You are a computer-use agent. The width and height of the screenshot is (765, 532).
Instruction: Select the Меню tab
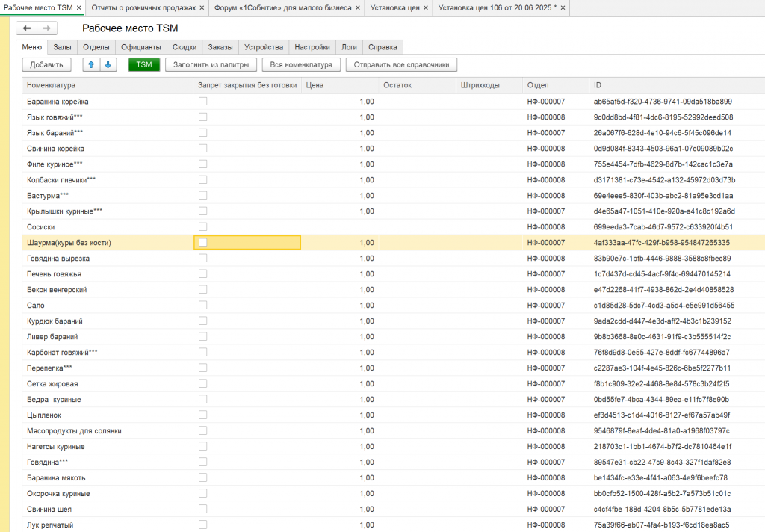(x=31, y=47)
